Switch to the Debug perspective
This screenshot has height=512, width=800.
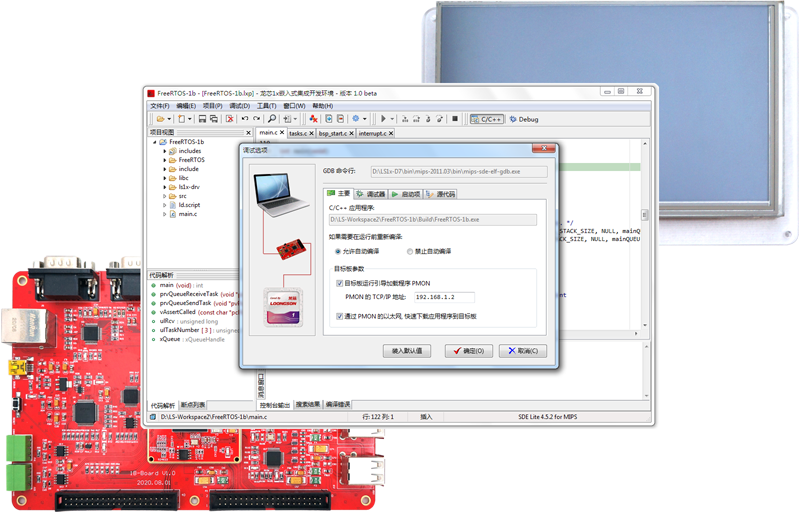524,119
